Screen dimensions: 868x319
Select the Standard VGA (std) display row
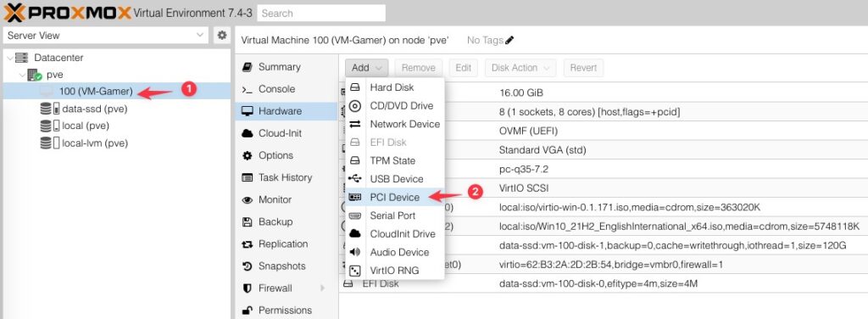point(604,150)
